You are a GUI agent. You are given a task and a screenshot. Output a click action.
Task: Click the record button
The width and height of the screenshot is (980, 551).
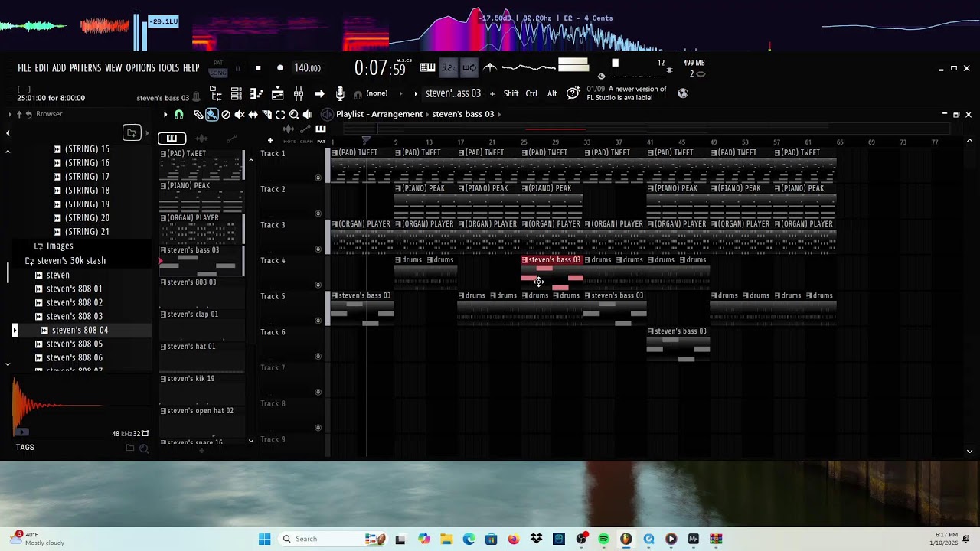[x=280, y=68]
